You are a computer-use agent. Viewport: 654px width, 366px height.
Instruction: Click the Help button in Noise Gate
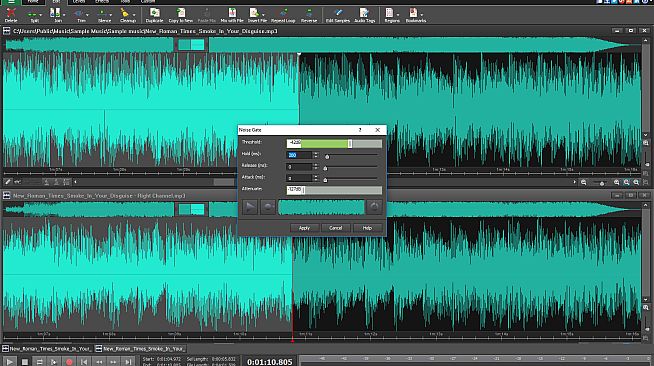tap(367, 228)
